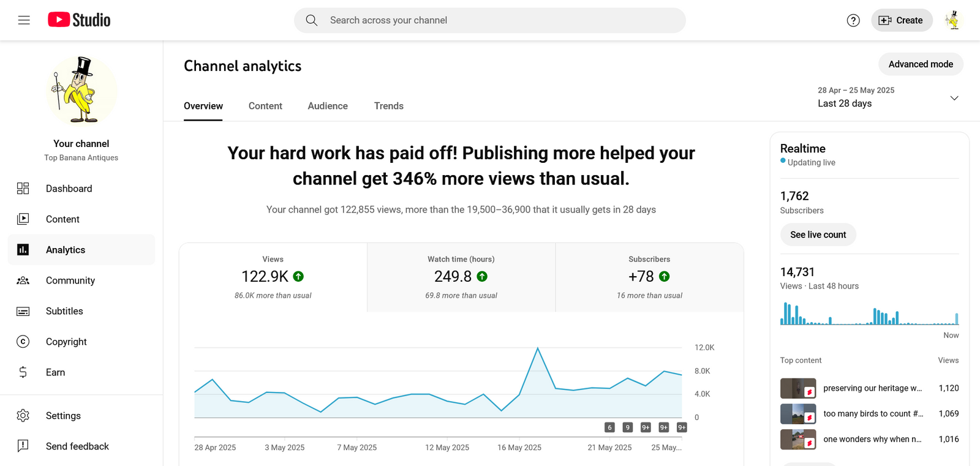The width and height of the screenshot is (980, 466).
Task: Switch to the Trends tab
Action: point(388,106)
